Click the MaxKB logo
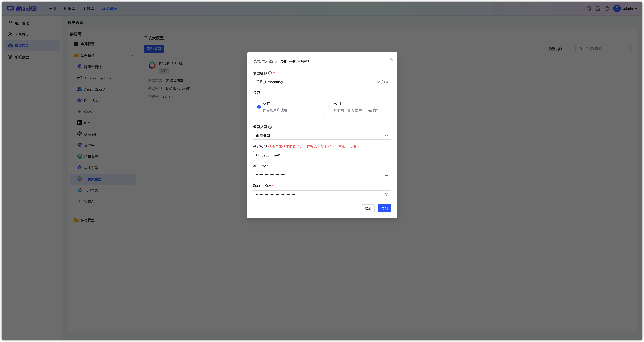This screenshot has width=644, height=342. (x=22, y=9)
